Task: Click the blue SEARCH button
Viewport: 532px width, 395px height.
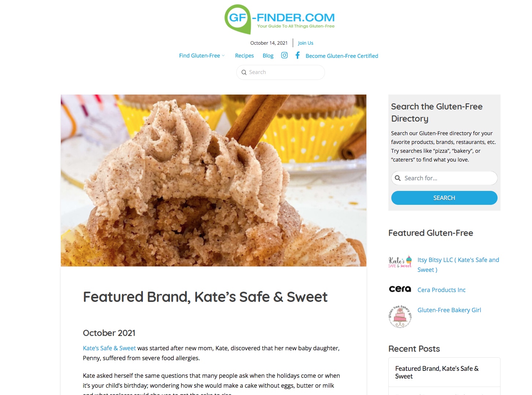Action: pos(444,198)
